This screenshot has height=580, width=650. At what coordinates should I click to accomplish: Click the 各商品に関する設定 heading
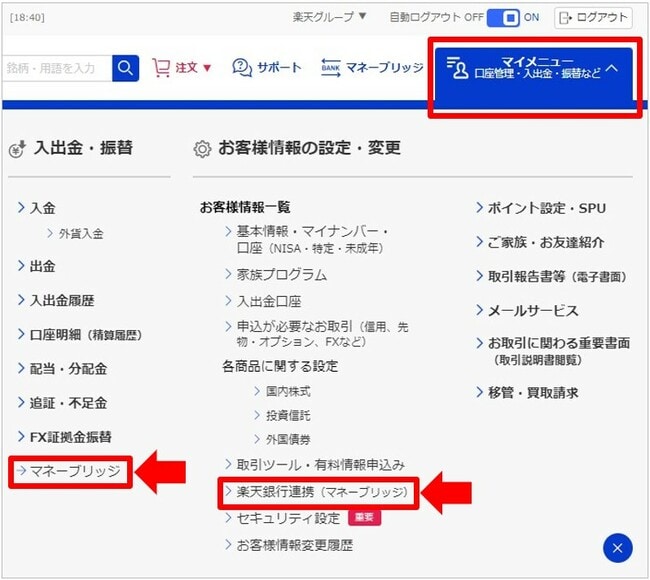(280, 366)
